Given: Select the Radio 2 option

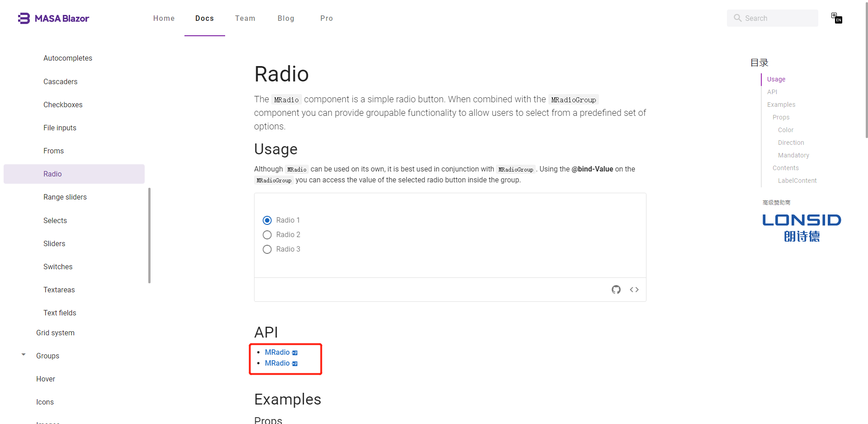Looking at the screenshot, I should 267,235.
